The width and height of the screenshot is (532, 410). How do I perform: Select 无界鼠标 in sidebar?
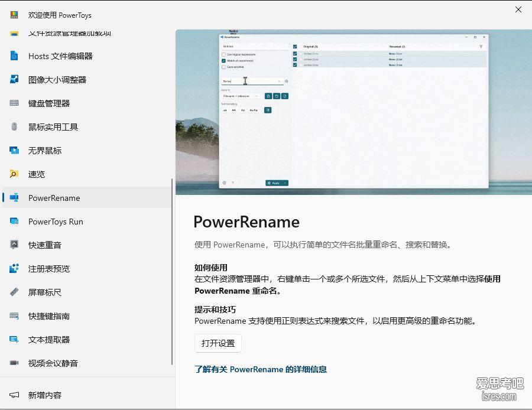coord(86,151)
